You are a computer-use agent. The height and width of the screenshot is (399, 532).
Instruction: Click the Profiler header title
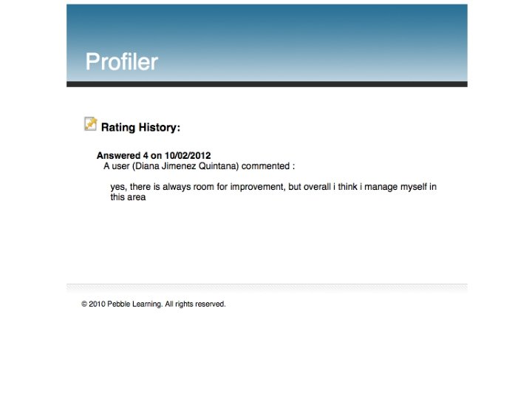(x=121, y=62)
